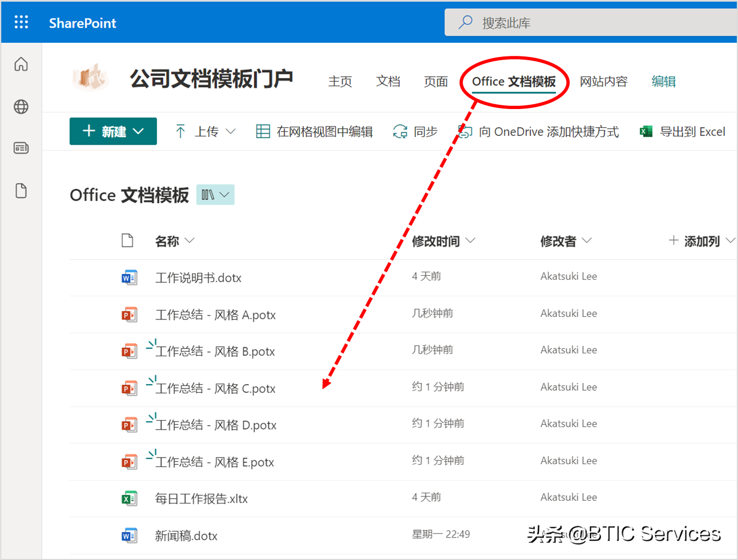This screenshot has width=738, height=560.
Task: Click PowerPoint icon of 风格 E.potx
Action: 129,462
